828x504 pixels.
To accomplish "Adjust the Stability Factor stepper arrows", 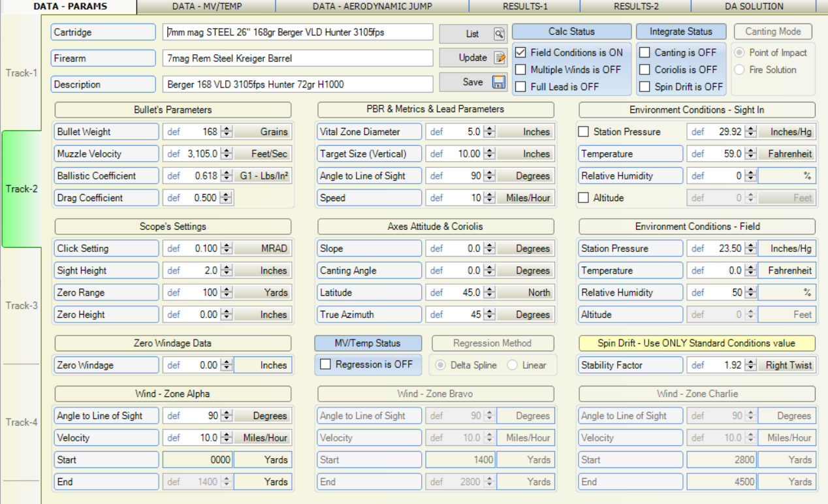I will coord(750,365).
